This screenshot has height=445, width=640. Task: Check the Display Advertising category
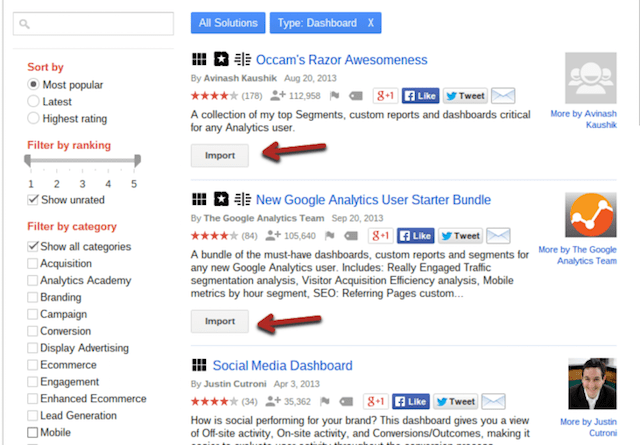tap(33, 348)
